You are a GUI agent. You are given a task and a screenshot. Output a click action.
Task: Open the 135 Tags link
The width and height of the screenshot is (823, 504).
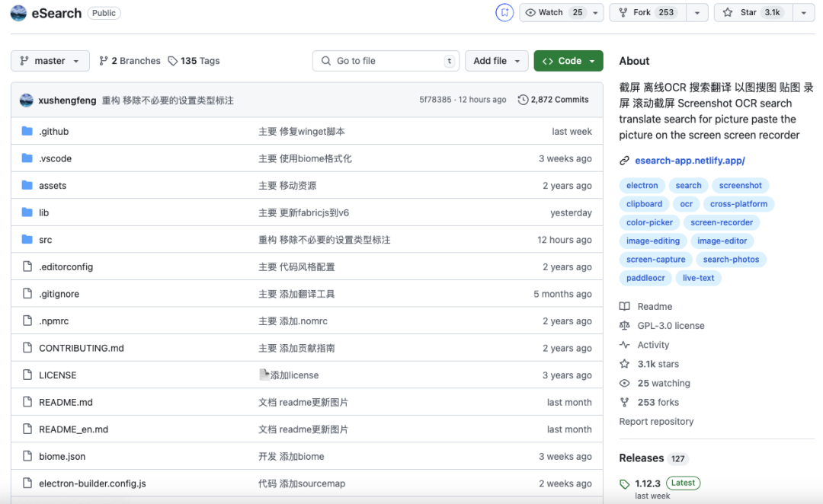(x=194, y=61)
